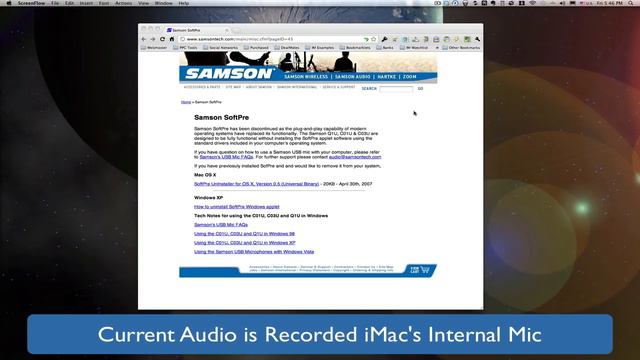The height and width of the screenshot is (360, 640).
Task: Open the About Samson navigation link
Action: (x=259, y=87)
